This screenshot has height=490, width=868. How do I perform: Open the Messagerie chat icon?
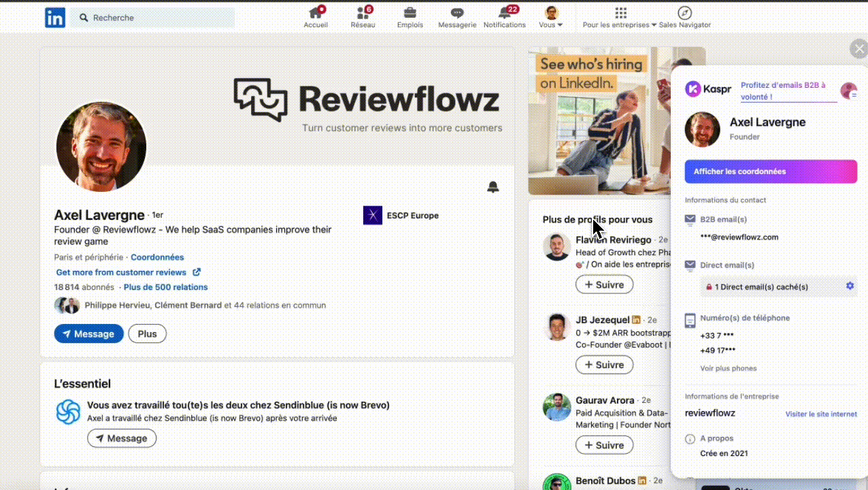coord(457,13)
